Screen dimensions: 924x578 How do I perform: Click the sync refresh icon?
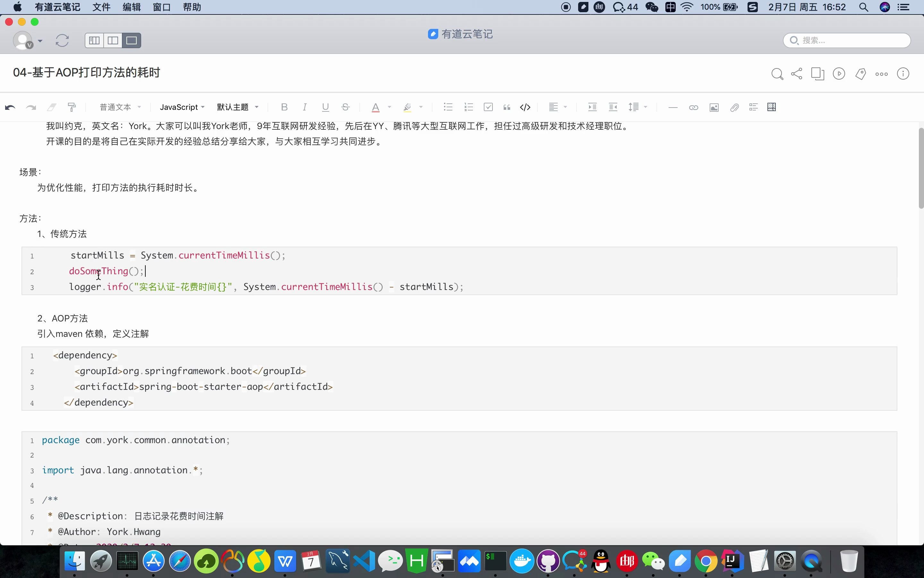pyautogui.click(x=62, y=40)
